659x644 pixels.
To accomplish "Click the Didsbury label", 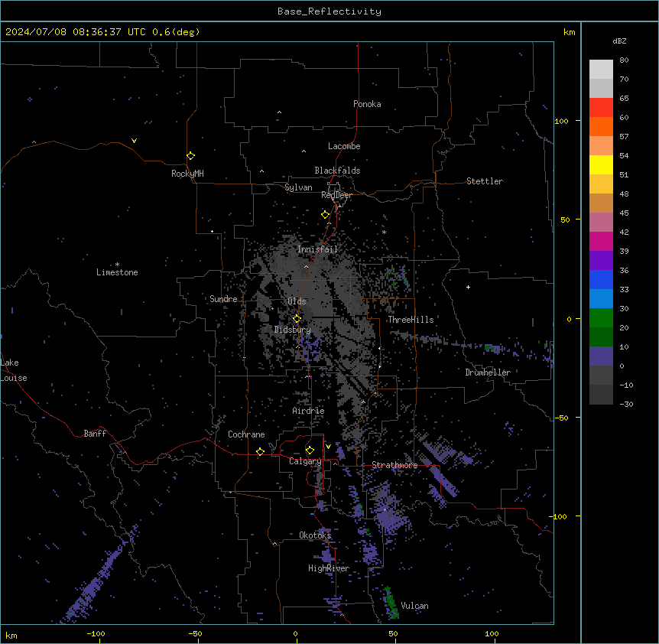I will 293,330.
